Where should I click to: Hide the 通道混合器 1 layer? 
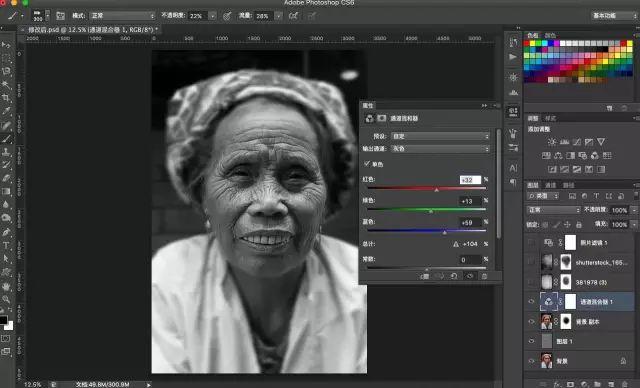tap(531, 302)
